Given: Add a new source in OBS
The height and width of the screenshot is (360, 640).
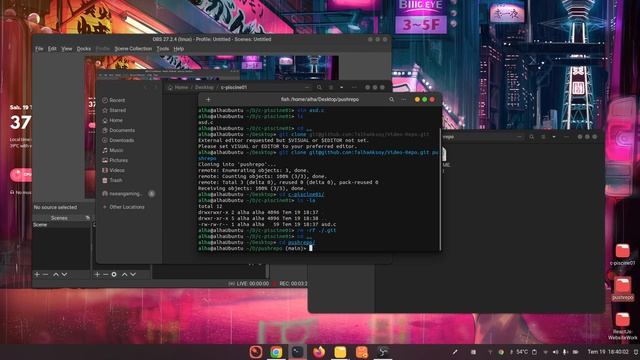Looking at the screenshot, I should 97,275.
